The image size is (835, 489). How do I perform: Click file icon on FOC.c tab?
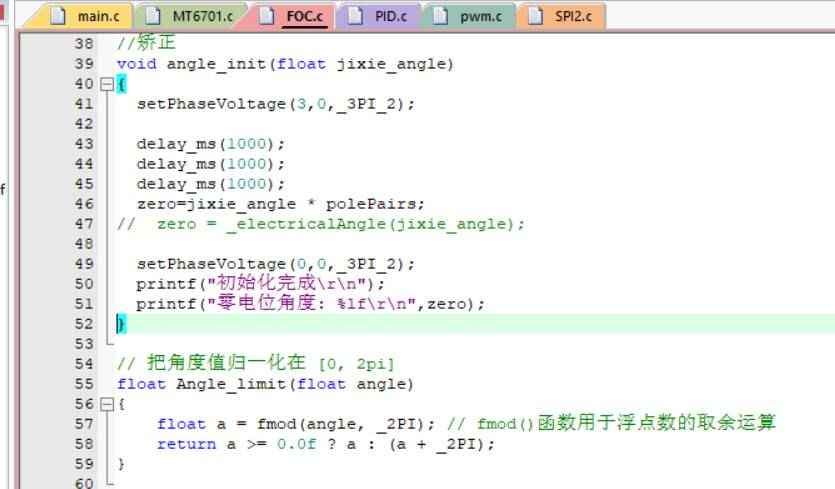(266, 16)
